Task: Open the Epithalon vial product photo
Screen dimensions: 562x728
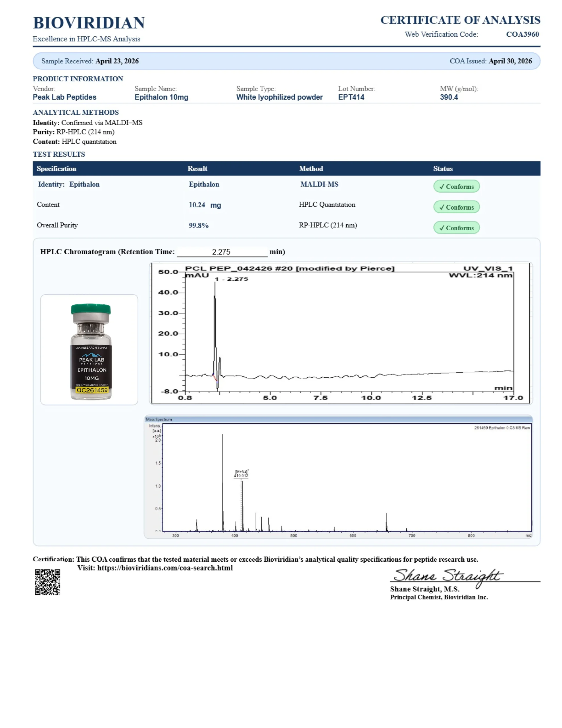Action: (89, 350)
